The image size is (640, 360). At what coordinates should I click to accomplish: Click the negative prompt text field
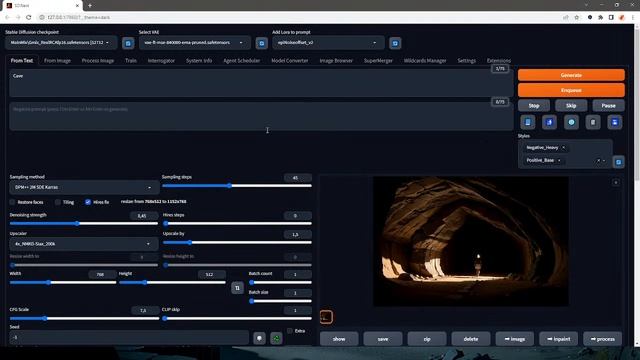tap(261, 116)
